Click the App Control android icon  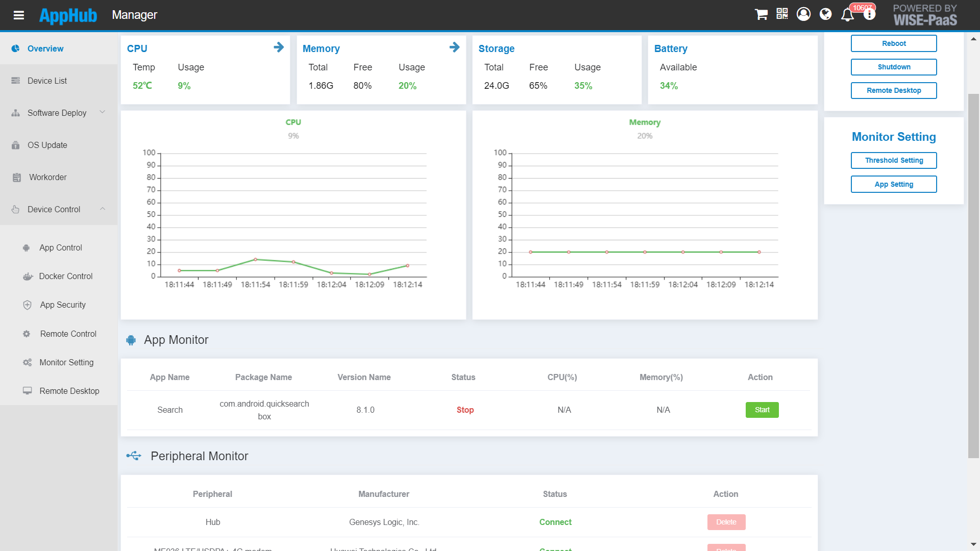pyautogui.click(x=27, y=247)
